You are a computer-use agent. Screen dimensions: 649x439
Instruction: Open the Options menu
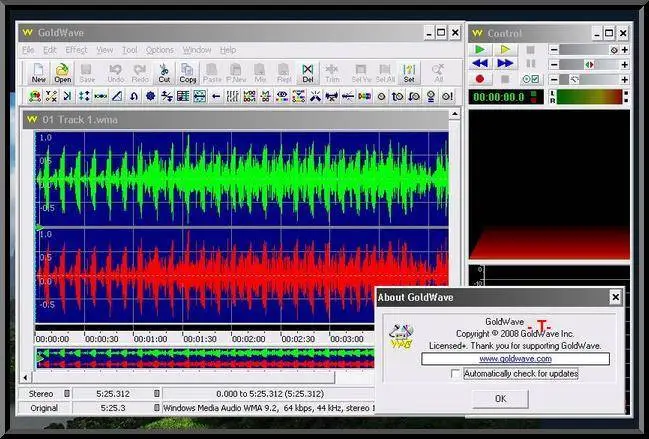159,50
